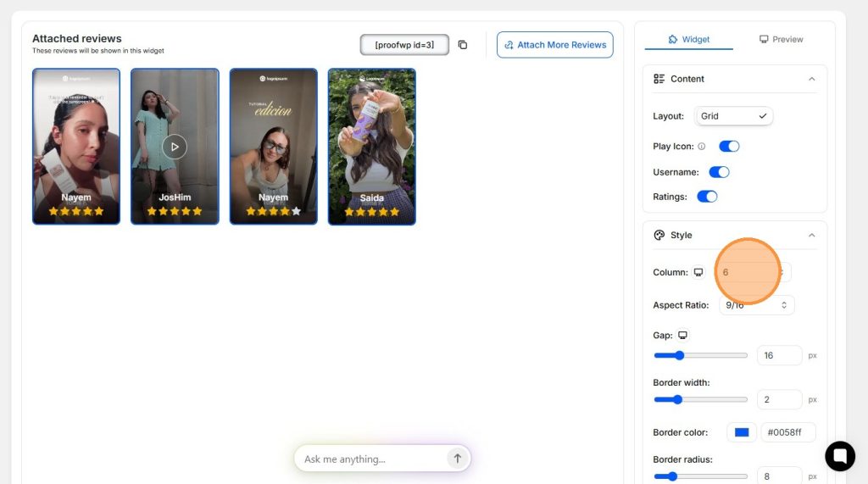Switch to the Preview tab
868x484 pixels.
781,39
